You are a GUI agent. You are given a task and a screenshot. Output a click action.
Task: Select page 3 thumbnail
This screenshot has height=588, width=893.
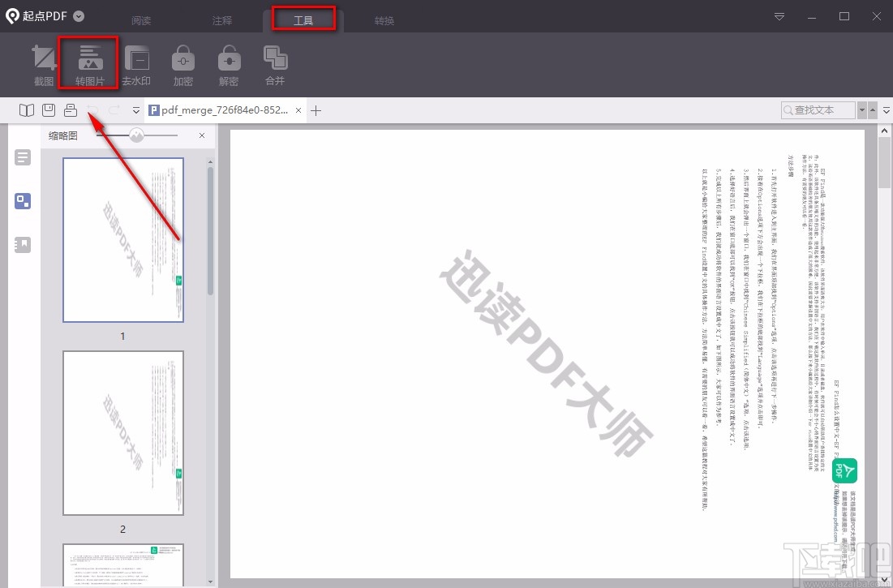(x=123, y=566)
